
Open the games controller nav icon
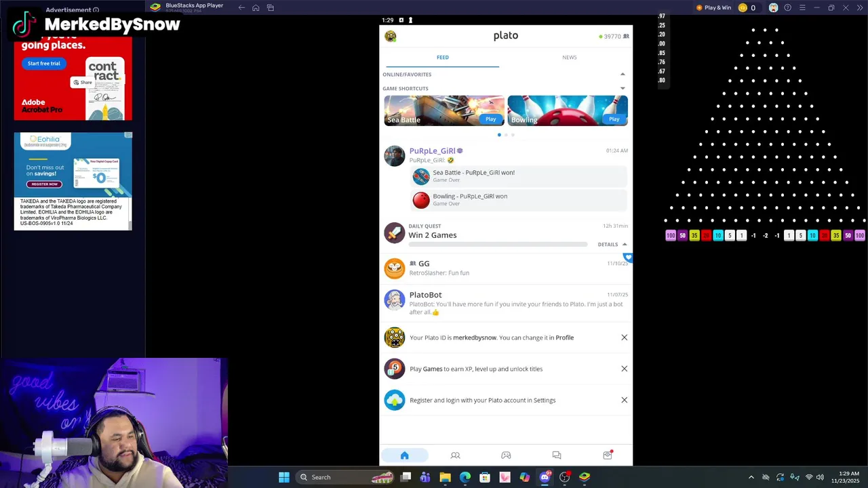506,455
